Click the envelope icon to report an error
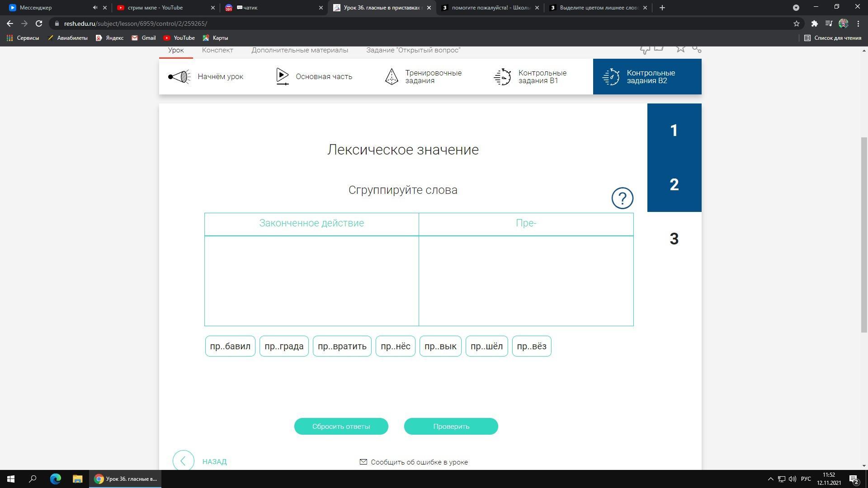This screenshot has height=488, width=868. tap(363, 462)
